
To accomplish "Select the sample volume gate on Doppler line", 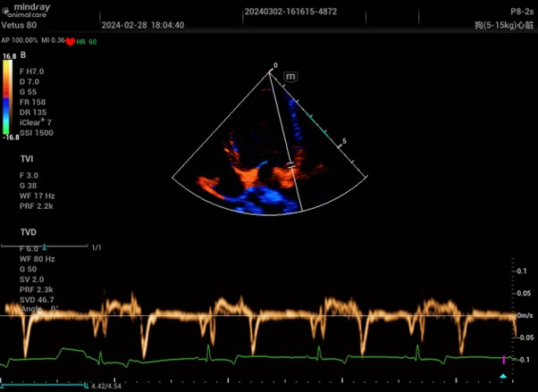I will (291, 165).
